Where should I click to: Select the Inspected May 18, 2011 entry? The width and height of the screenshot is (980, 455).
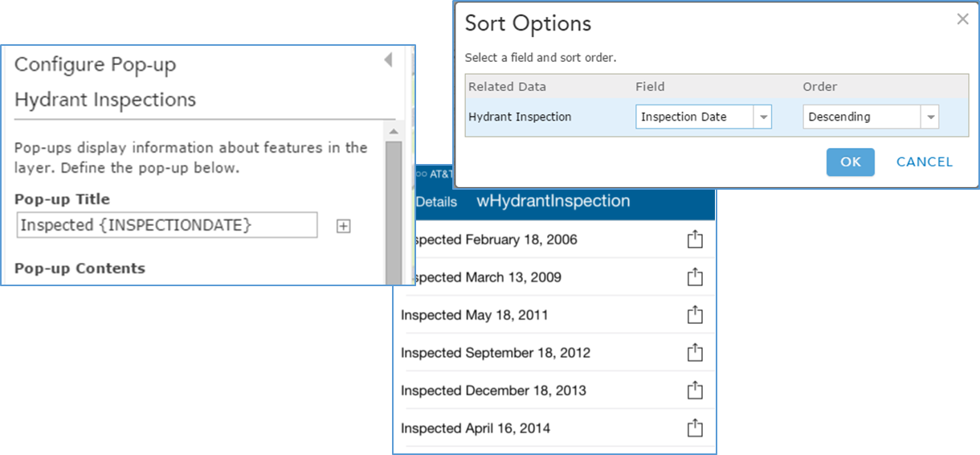(474, 315)
